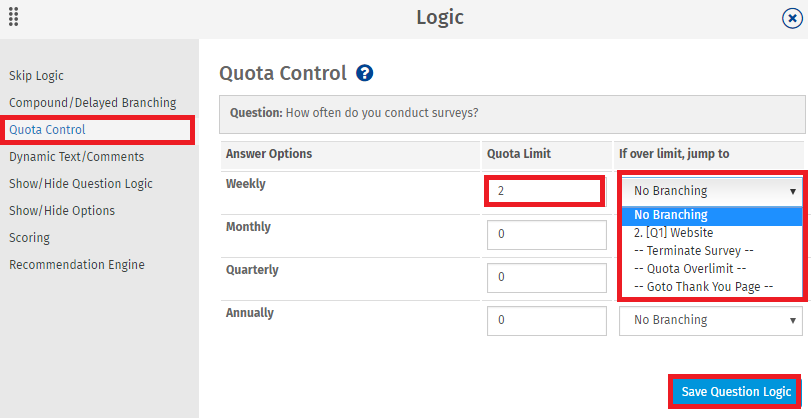
Task: Switch to Scoring settings
Action: [x=29, y=237]
